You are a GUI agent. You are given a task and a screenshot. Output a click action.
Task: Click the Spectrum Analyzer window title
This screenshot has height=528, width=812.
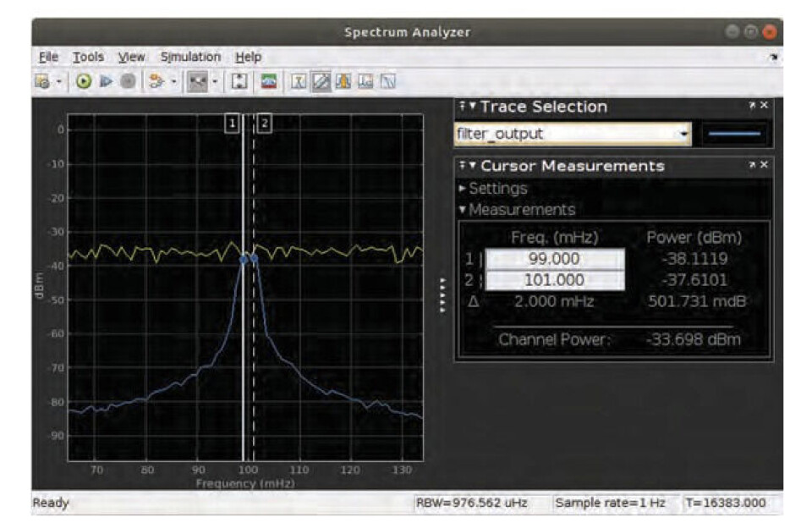(x=408, y=32)
